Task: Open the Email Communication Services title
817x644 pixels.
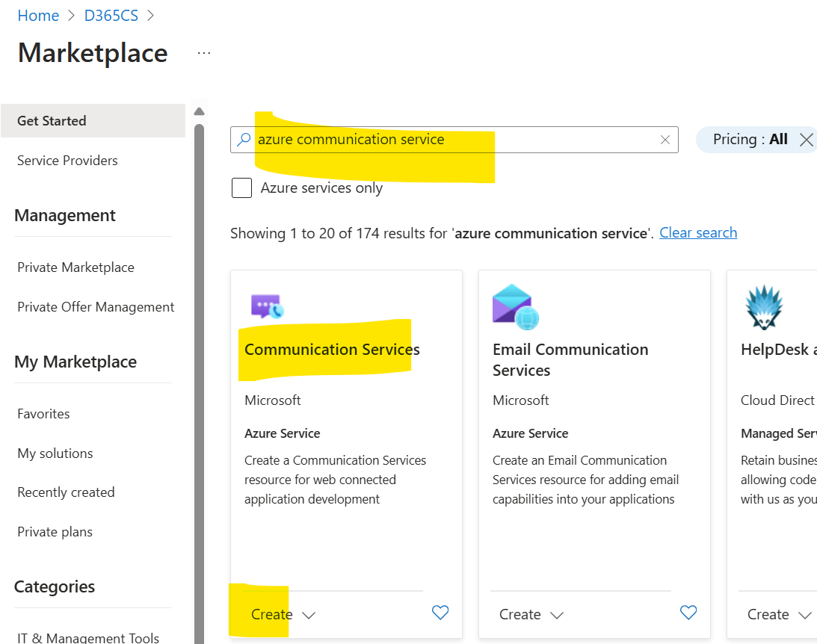Action: pyautogui.click(x=570, y=360)
